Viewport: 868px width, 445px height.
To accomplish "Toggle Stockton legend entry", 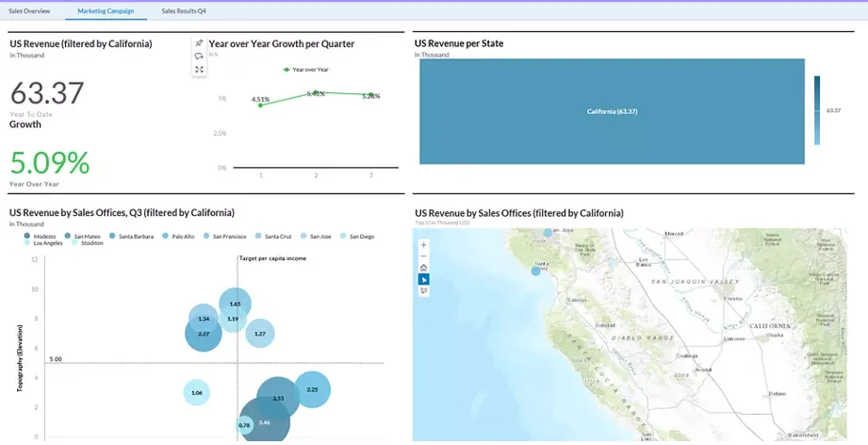I will pos(88,243).
